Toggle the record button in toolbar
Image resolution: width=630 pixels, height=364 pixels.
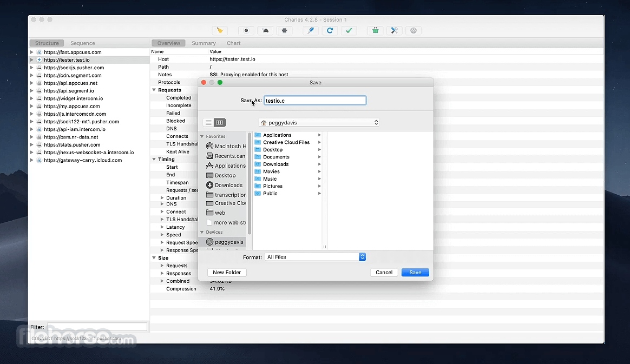(x=246, y=30)
